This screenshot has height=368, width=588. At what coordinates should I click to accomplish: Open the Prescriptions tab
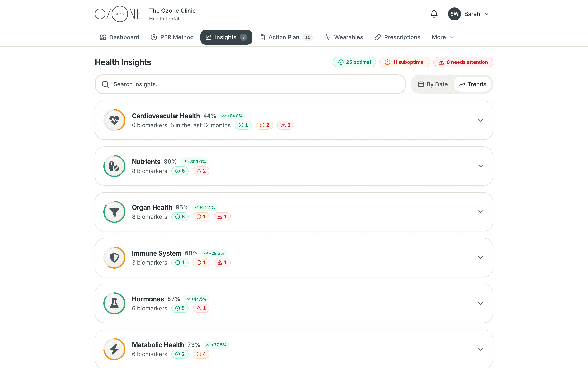tap(398, 37)
